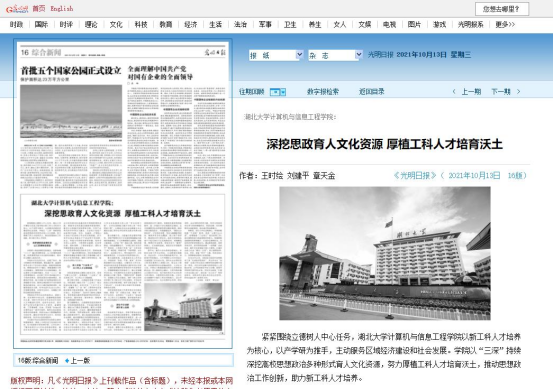Go to next issue arrow

pyautogui.click(x=518, y=92)
